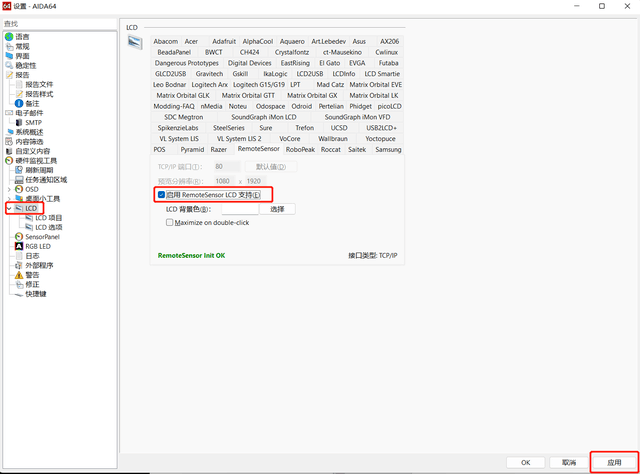Select the SoundGraph iMon VFD tab
Screen dimensions: 640x474
(x=357, y=117)
